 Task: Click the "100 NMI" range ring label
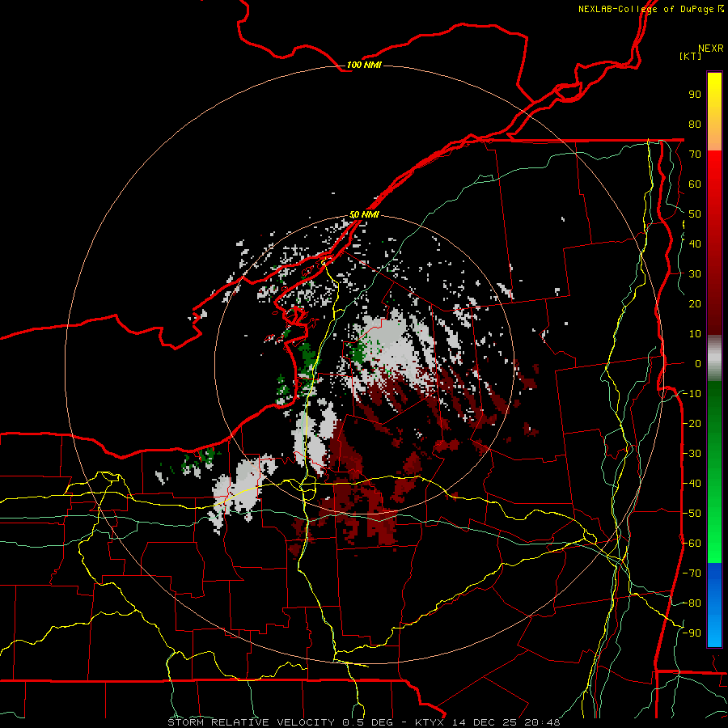click(x=364, y=65)
